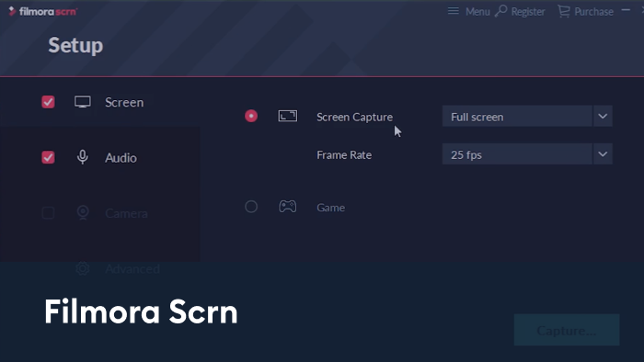Click the Screen monitor icon
This screenshot has height=362, width=644.
click(83, 102)
